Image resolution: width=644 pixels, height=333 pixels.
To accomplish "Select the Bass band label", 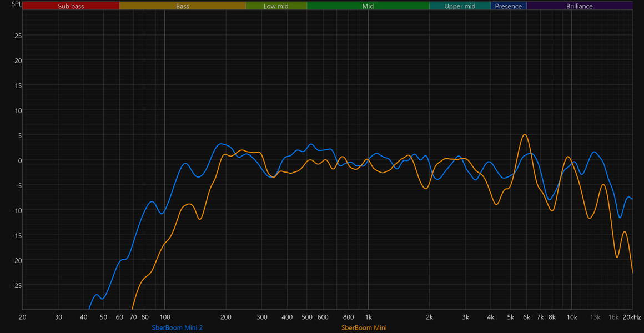I will pyautogui.click(x=182, y=6).
